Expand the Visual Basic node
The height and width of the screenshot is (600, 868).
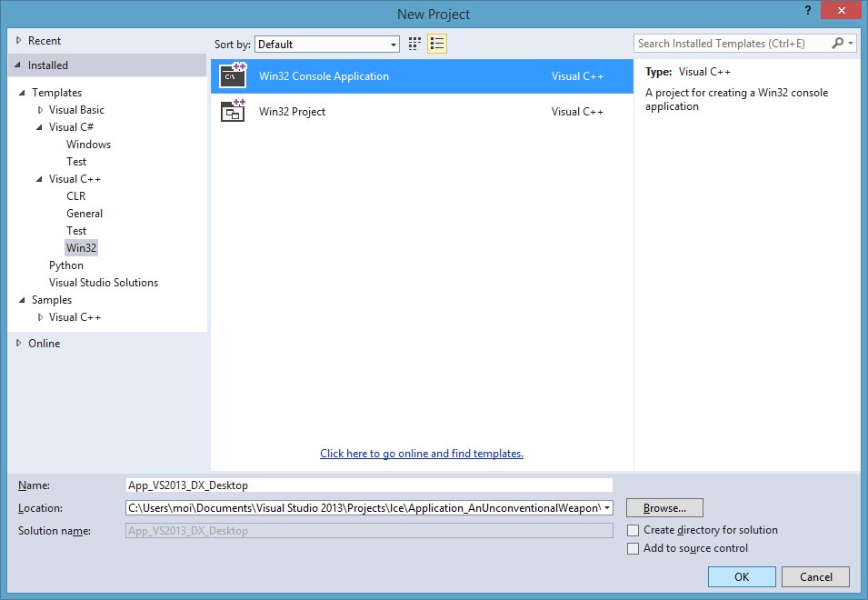pyautogui.click(x=40, y=110)
